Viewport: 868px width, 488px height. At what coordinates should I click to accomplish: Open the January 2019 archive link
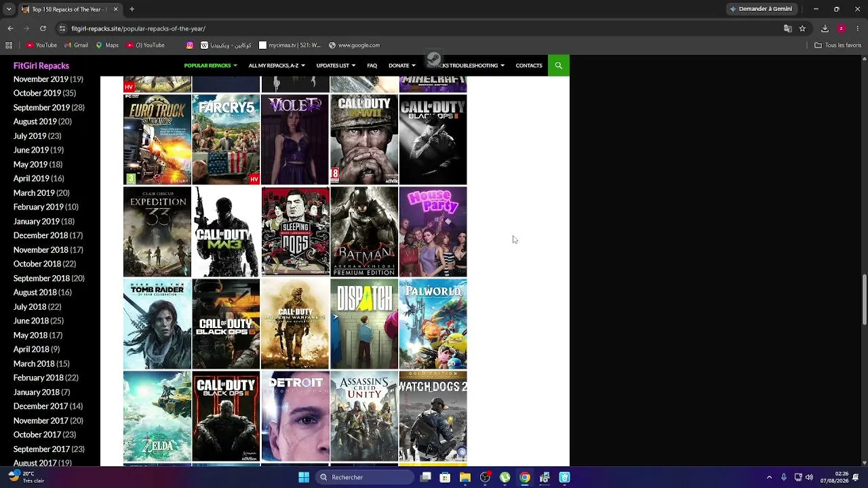point(37,221)
